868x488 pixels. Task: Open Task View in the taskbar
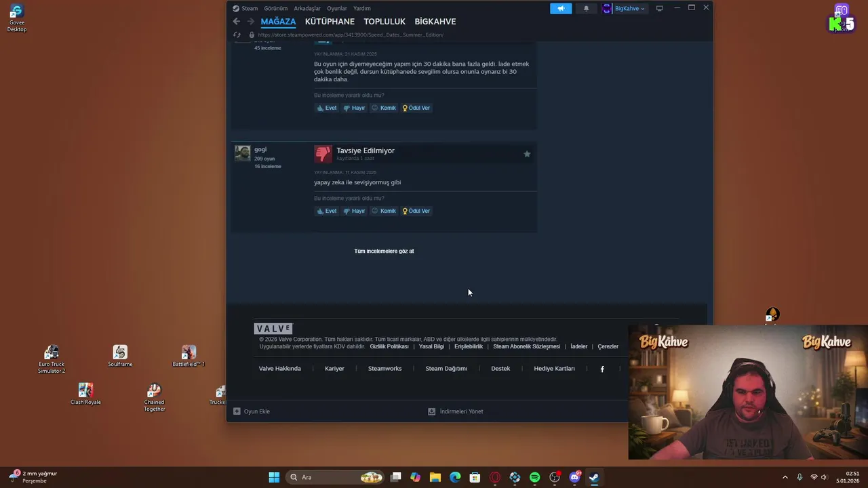396,477
